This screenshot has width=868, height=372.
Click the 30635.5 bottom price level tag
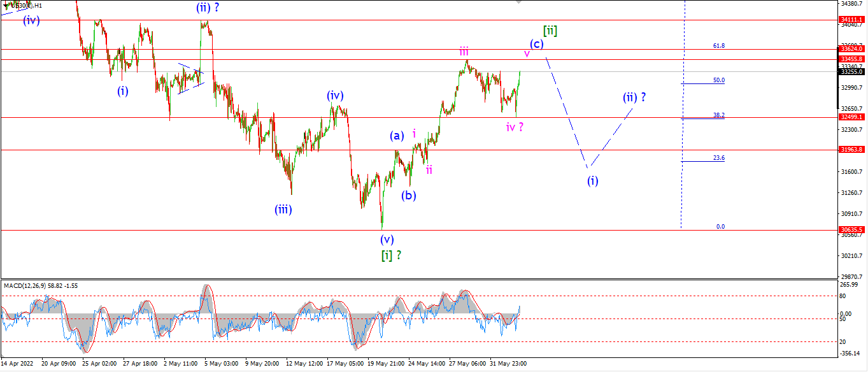coord(852,230)
